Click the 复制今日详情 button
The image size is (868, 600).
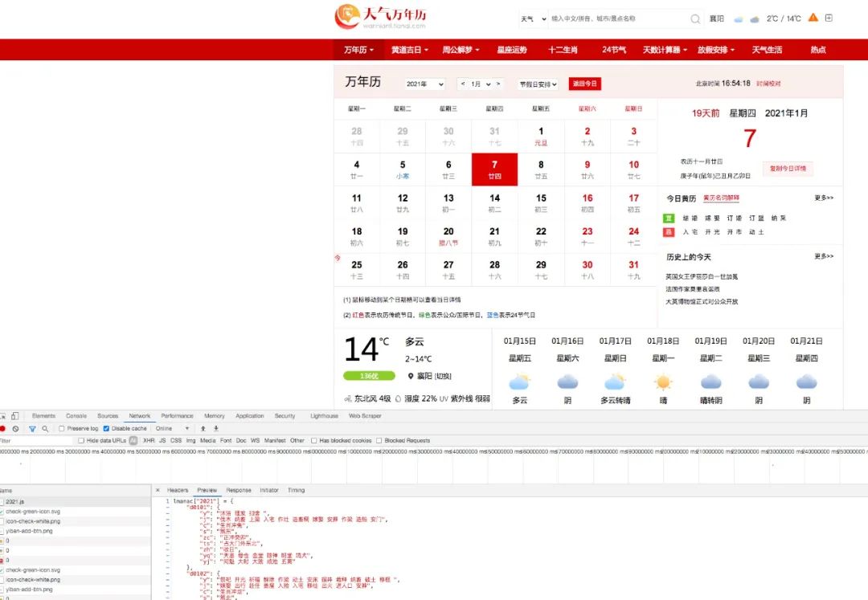click(788, 168)
